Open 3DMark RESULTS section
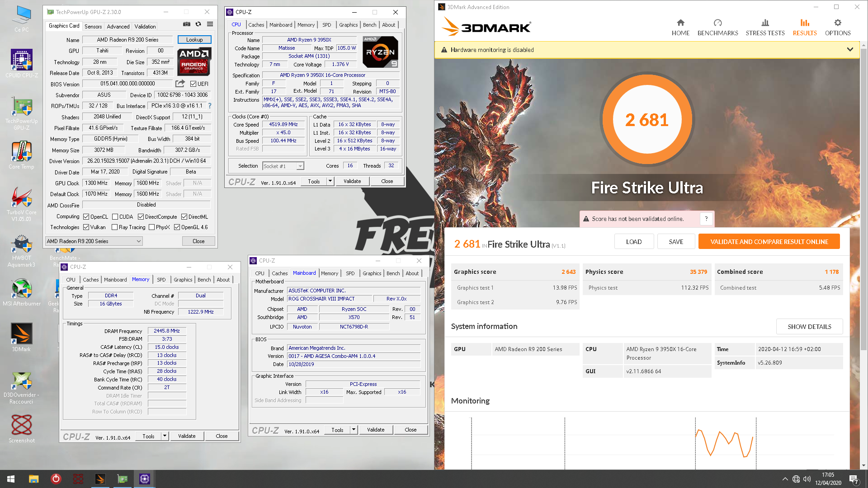 [x=805, y=28]
